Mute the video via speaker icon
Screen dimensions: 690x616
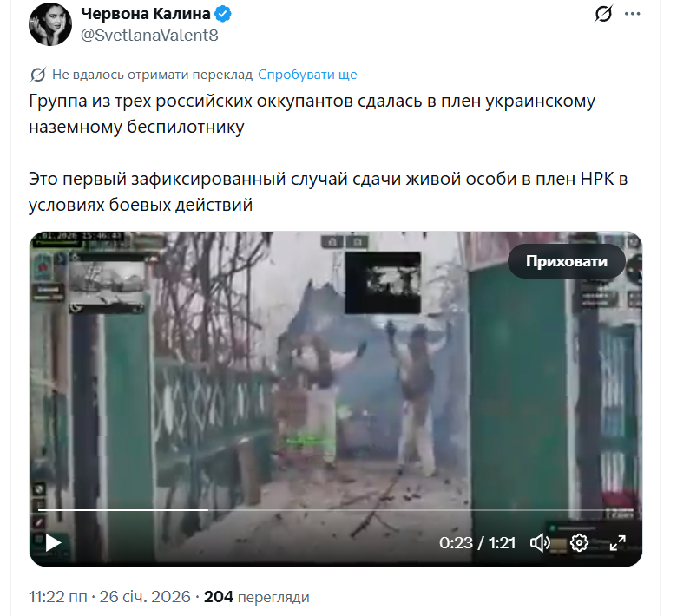click(540, 542)
